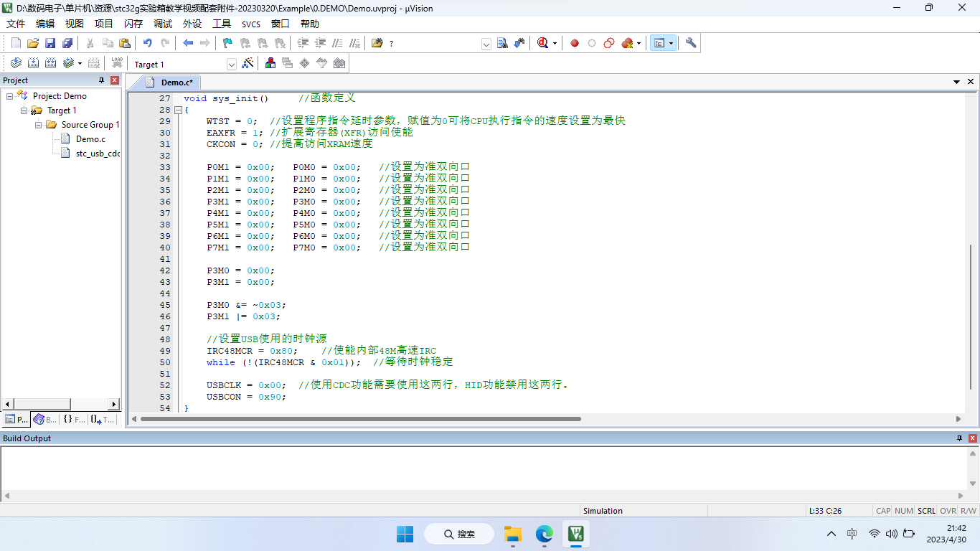Insert a breakpoint red dot icon
Image resolution: width=980 pixels, height=551 pixels.
pos(575,43)
